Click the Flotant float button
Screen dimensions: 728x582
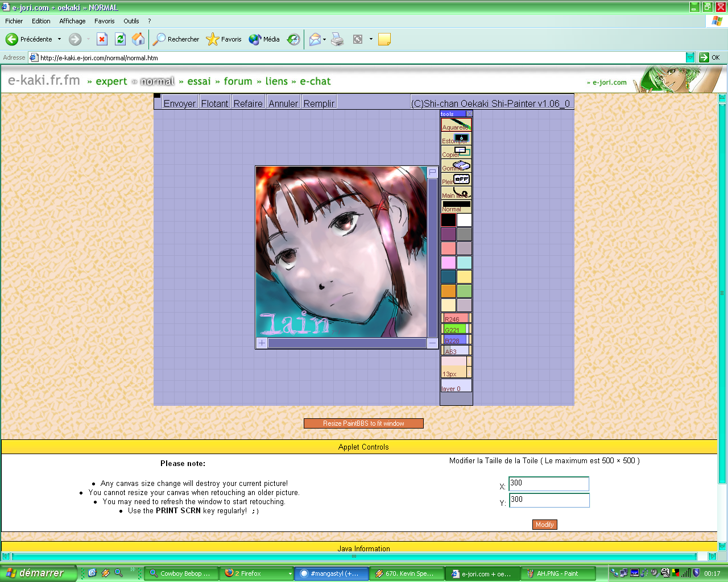(214, 103)
